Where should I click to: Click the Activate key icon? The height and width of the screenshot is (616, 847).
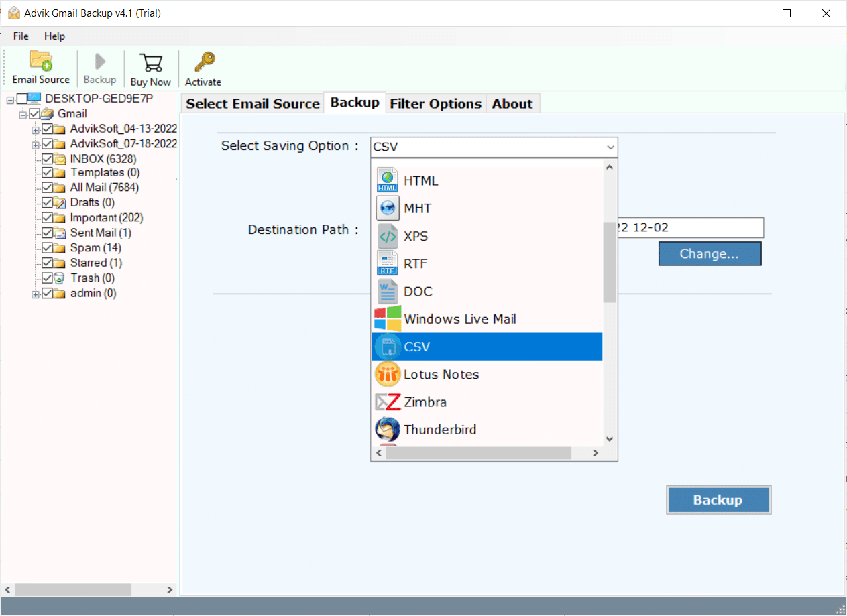click(203, 62)
